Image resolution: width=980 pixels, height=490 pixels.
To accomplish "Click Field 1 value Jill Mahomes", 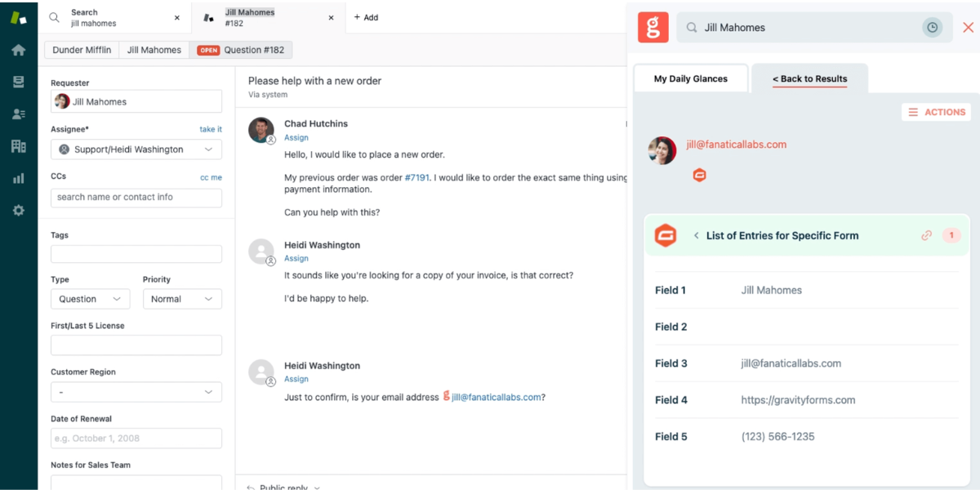I will (772, 290).
